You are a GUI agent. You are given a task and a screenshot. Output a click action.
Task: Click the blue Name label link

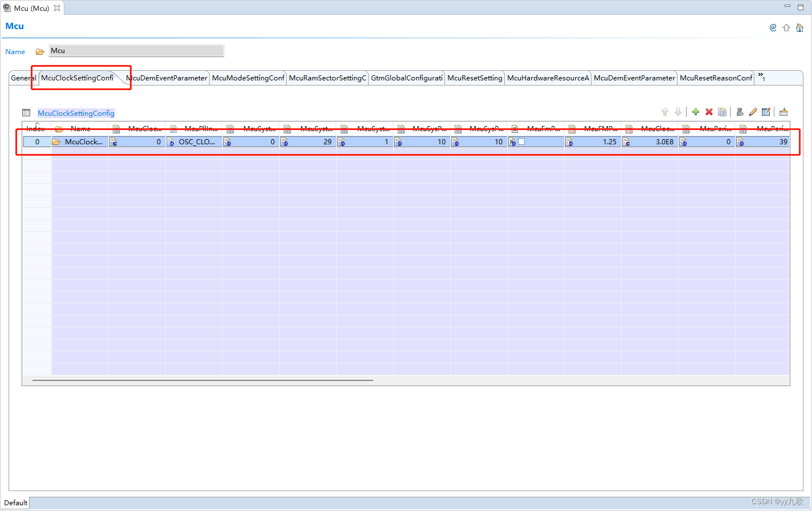click(15, 52)
